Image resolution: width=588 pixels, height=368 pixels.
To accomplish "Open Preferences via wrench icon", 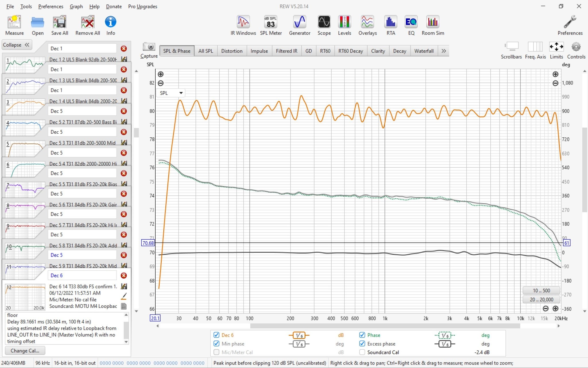I will 570,26.
